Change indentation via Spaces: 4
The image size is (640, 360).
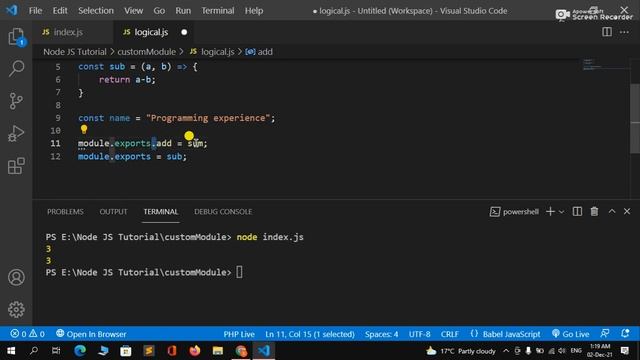[381, 334]
